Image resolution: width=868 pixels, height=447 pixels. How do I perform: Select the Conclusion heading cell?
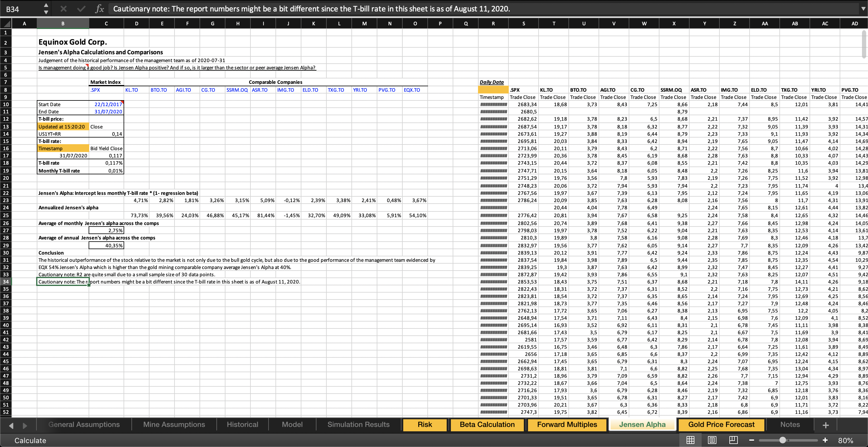pyautogui.click(x=63, y=253)
